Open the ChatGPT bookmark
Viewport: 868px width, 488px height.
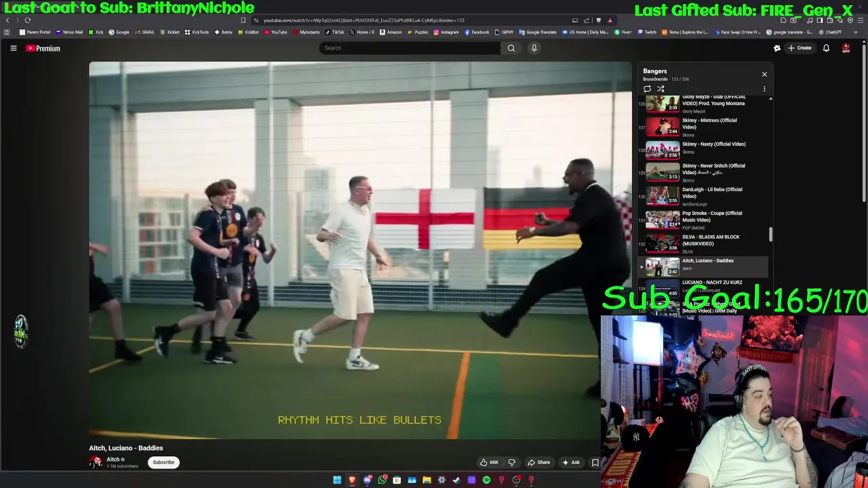click(830, 32)
